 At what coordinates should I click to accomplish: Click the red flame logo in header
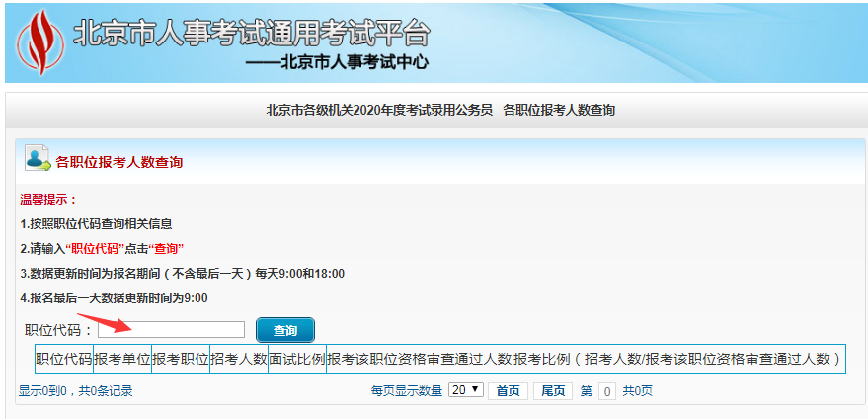point(40,42)
